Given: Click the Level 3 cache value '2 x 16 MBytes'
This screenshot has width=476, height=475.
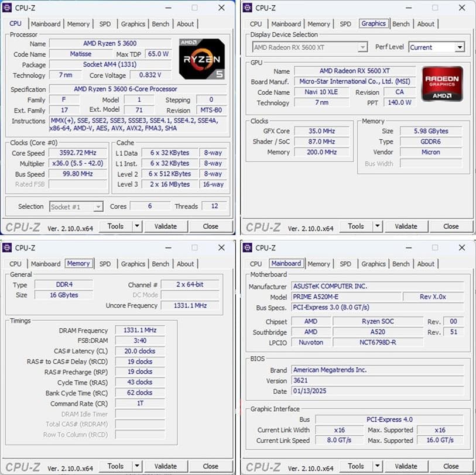Looking at the screenshot, I should point(170,184).
